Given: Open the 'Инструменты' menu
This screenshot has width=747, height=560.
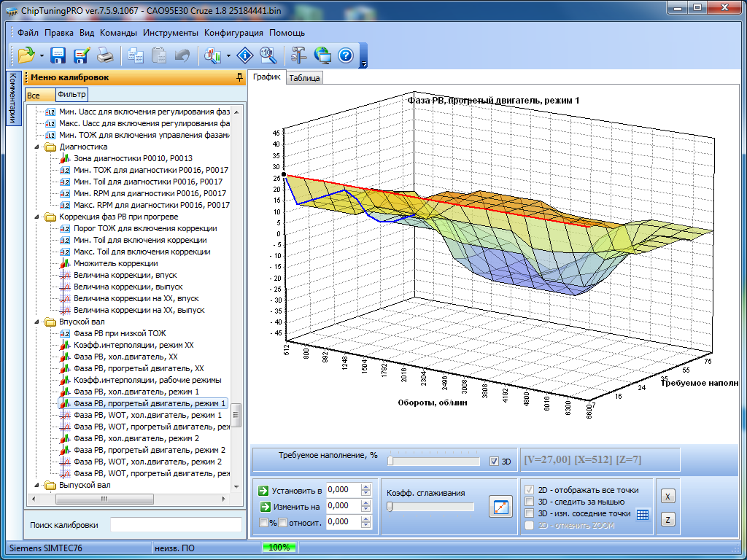Looking at the screenshot, I should pos(170,33).
